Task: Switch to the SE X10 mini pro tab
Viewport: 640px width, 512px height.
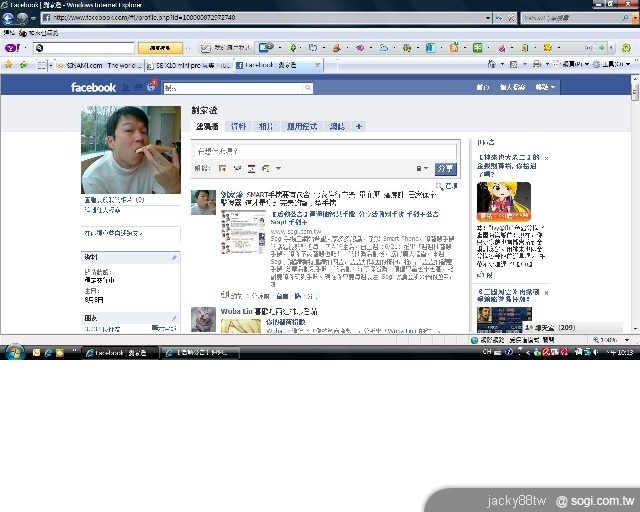Action: (189, 65)
